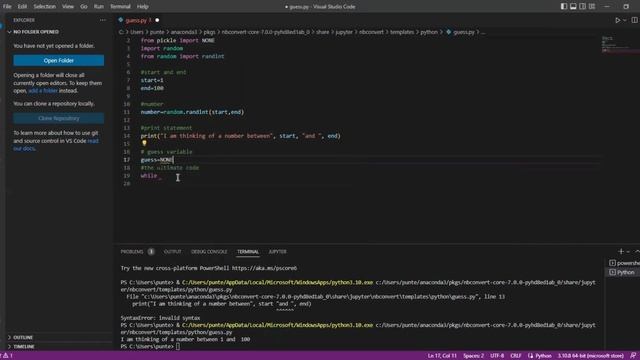This screenshot has width=640, height=360.
Task: Switch to the Debug Console tab
Action: coord(209,252)
